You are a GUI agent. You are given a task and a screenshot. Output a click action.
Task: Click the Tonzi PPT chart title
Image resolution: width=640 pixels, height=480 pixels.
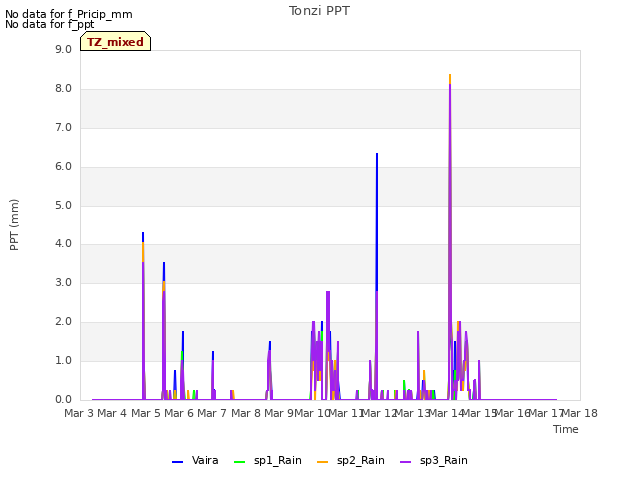(x=319, y=11)
